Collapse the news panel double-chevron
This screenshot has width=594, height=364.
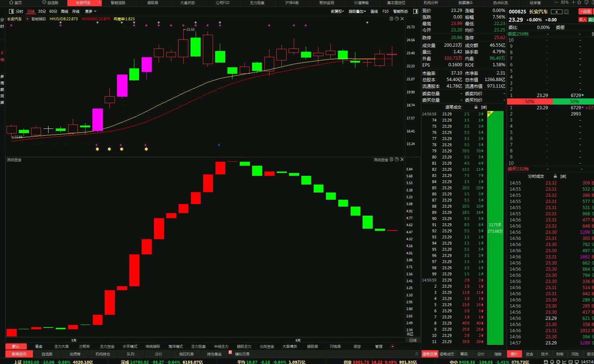(417, 354)
